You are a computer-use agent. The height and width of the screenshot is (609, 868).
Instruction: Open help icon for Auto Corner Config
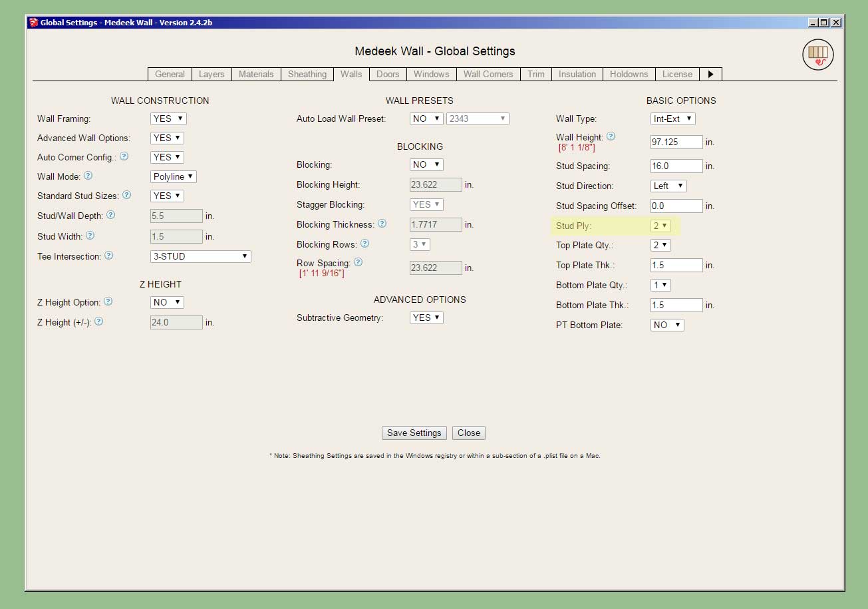(124, 157)
